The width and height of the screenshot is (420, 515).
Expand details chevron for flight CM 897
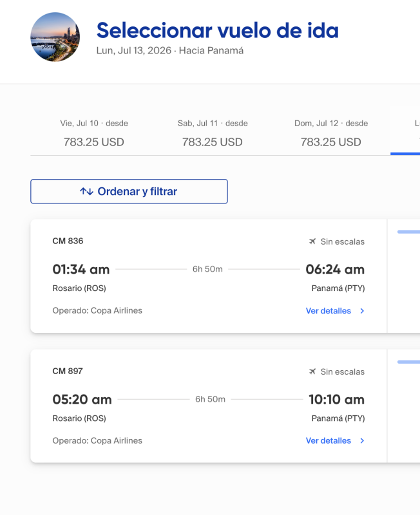coord(362,441)
